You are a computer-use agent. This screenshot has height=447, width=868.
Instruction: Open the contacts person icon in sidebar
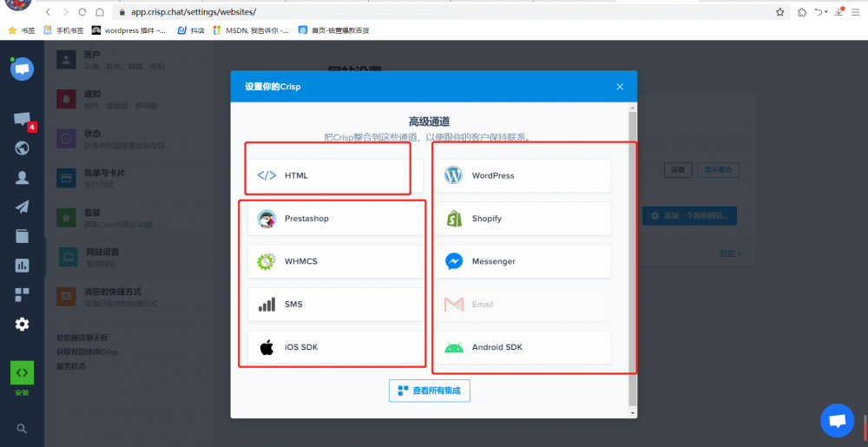click(22, 178)
